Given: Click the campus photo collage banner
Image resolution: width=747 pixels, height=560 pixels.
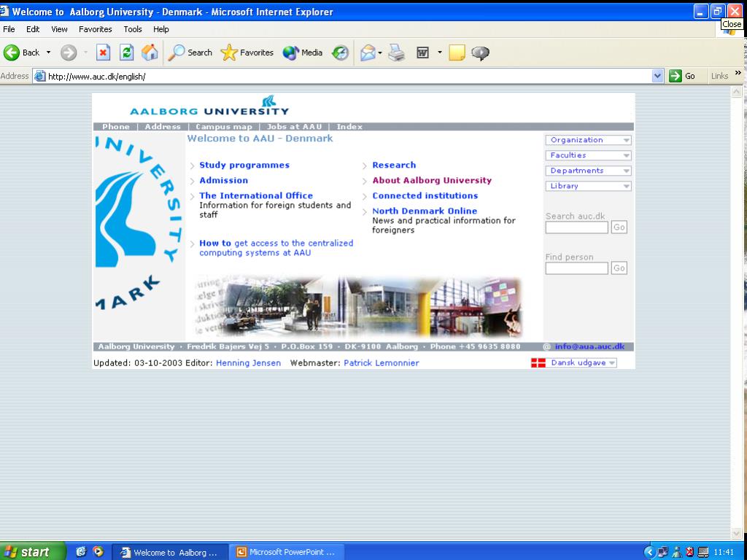Looking at the screenshot, I should click(358, 306).
